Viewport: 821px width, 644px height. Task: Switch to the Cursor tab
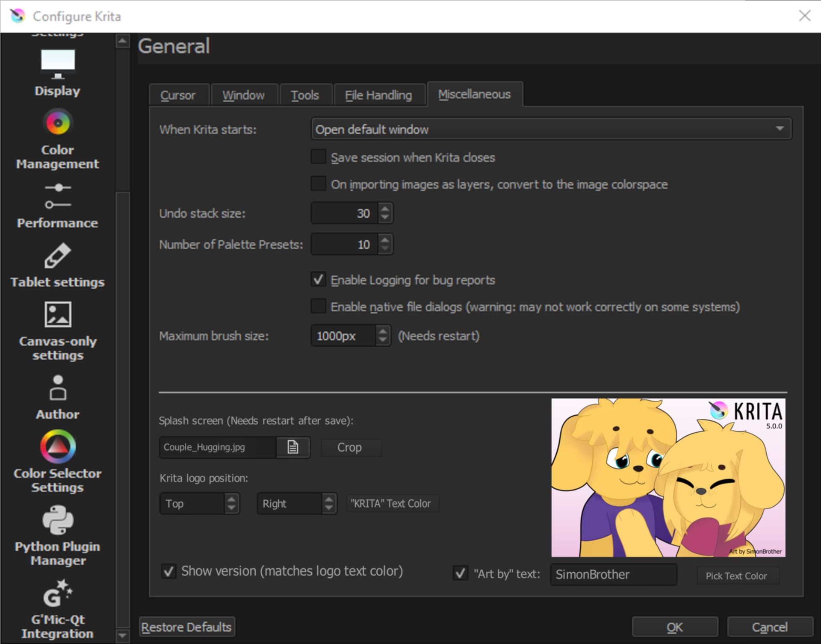pos(178,95)
